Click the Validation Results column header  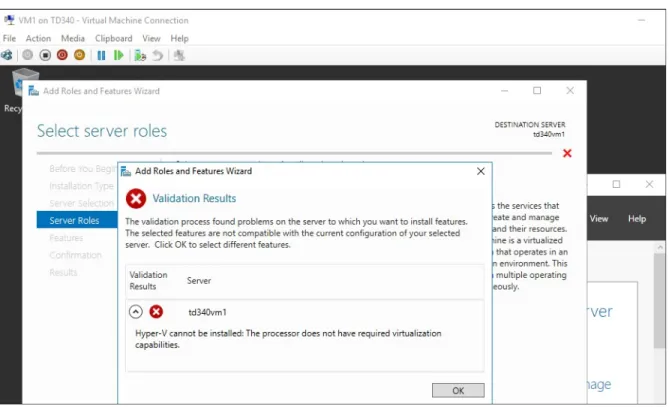point(148,280)
